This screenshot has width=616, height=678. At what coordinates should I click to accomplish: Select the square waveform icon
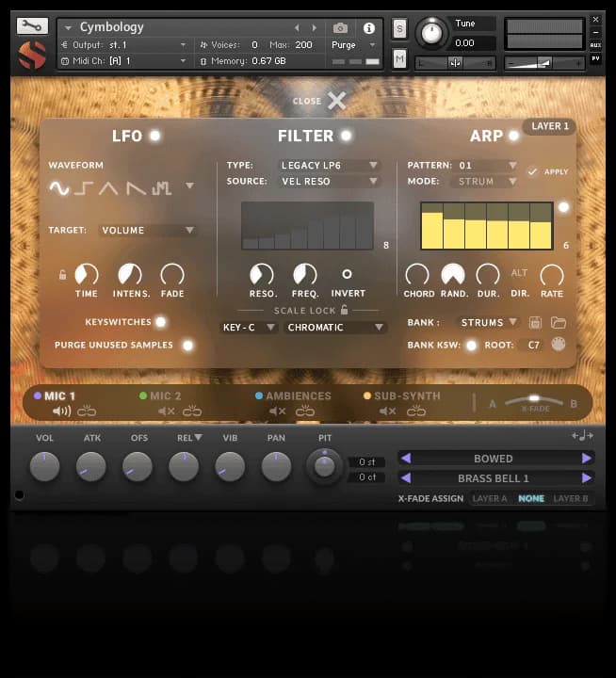[x=84, y=188]
